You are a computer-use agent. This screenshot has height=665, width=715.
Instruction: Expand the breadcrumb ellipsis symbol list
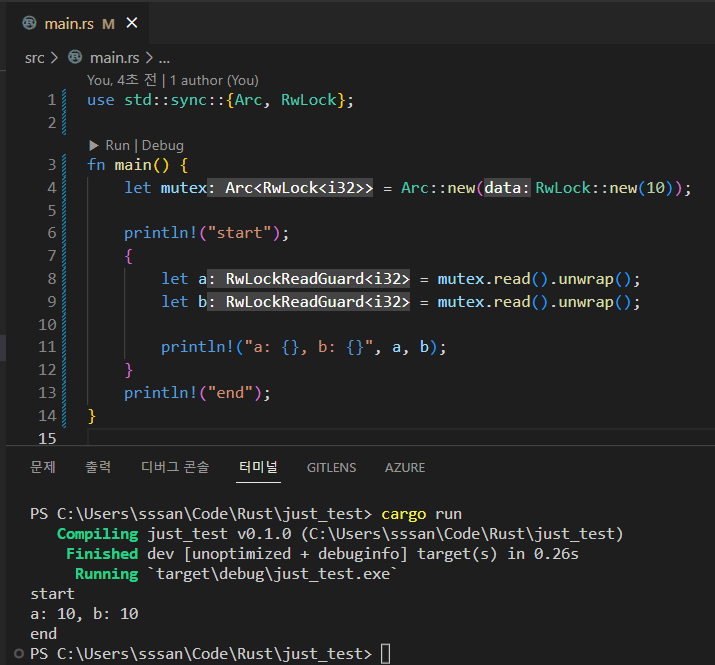(165, 58)
